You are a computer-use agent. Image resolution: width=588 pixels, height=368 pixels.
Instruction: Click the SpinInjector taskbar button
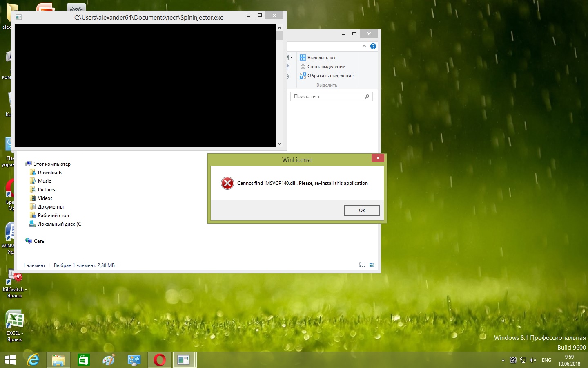[x=184, y=360]
